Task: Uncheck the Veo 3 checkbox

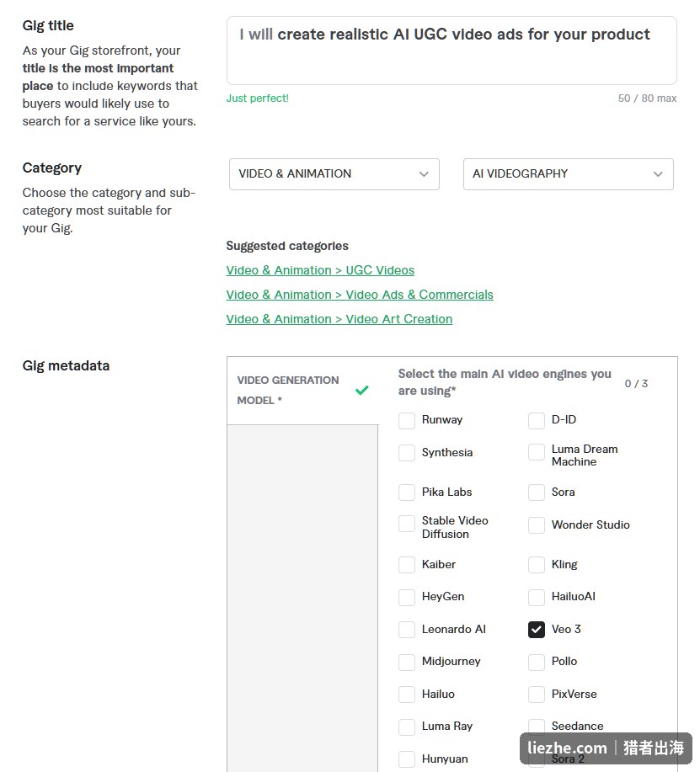Action: (x=537, y=629)
